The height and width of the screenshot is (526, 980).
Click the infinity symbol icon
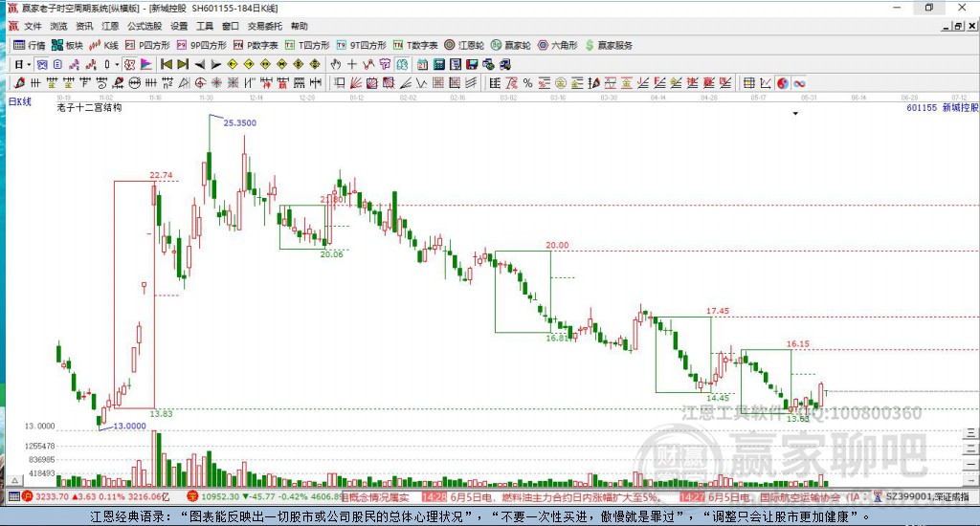799,83
